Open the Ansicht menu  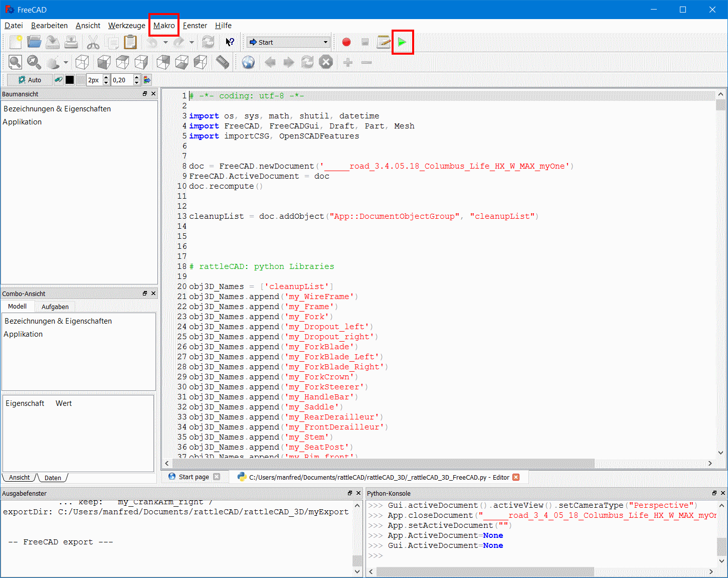pyautogui.click(x=88, y=26)
